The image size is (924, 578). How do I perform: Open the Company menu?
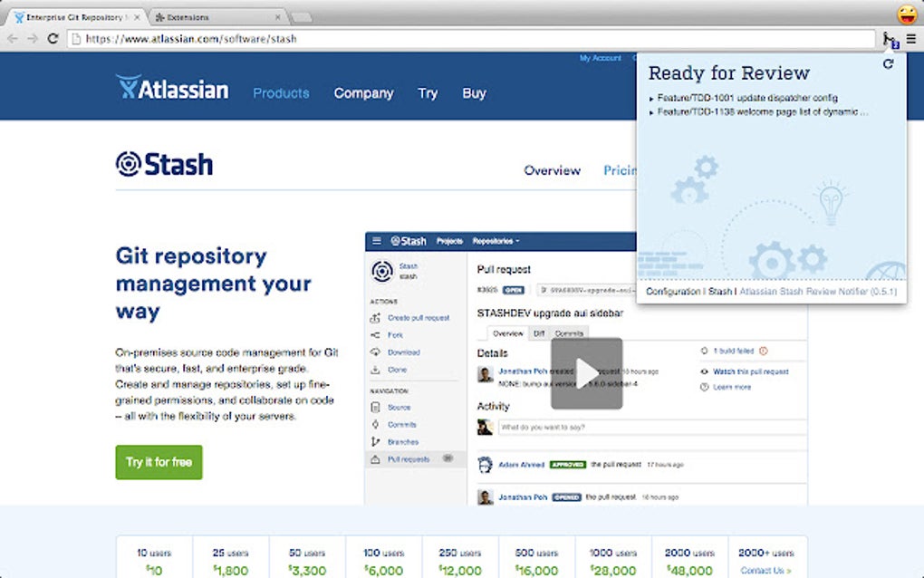pyautogui.click(x=363, y=93)
